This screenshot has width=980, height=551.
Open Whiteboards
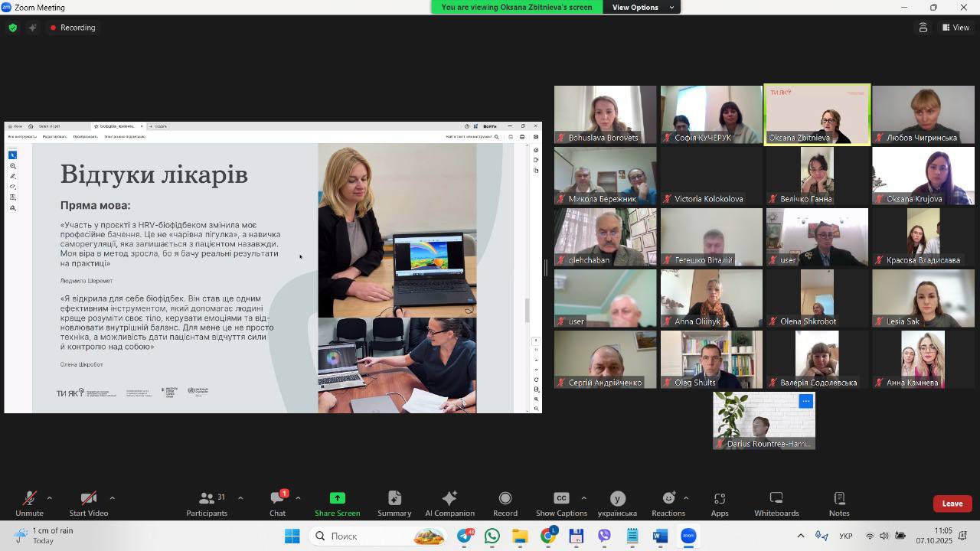tap(776, 503)
